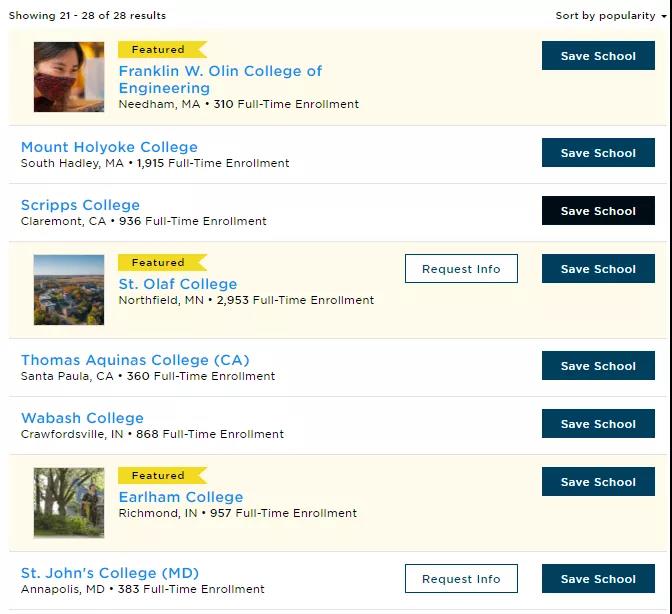
Task: Open the Mount Holyoke College link
Action: (x=109, y=147)
